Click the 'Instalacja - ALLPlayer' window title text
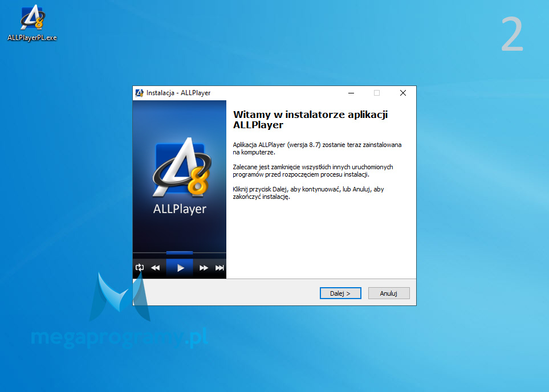The height and width of the screenshot is (392, 549). 178,93
